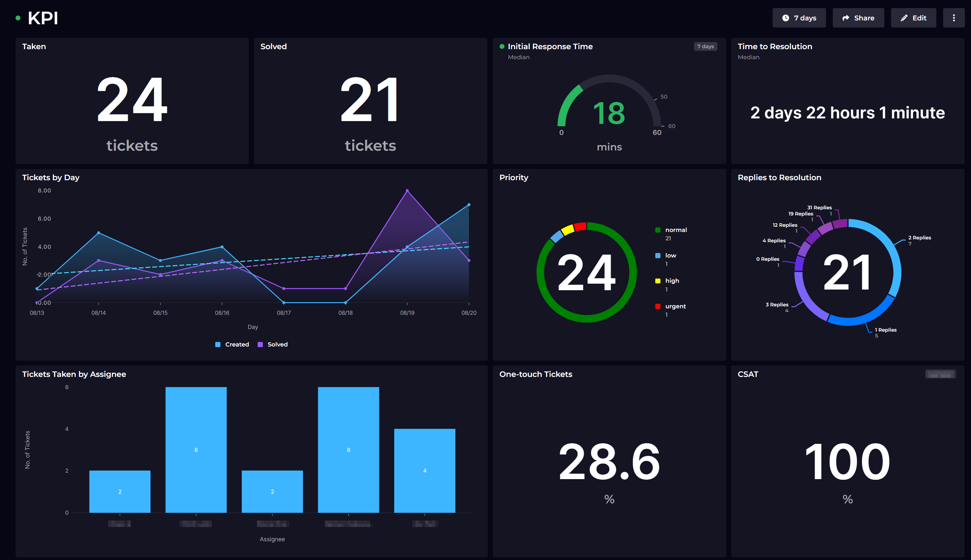
Task: Click the clock icon in 7 days button
Action: click(x=786, y=18)
